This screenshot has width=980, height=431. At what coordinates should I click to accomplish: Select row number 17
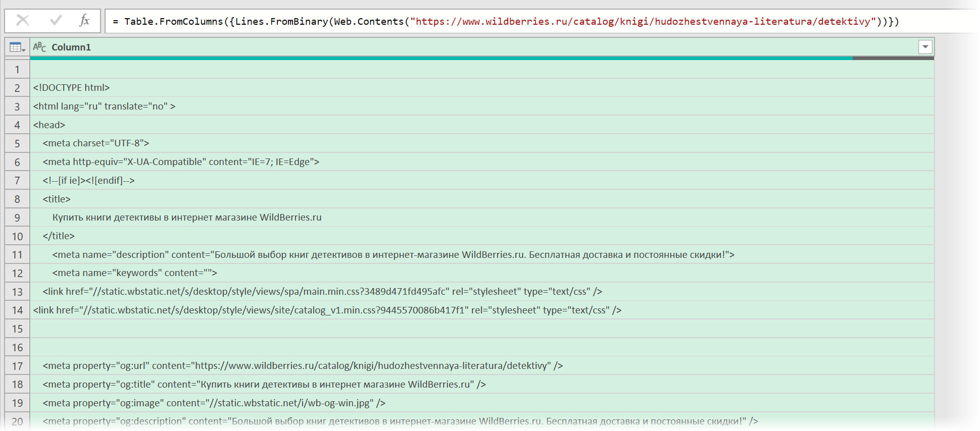(x=17, y=366)
